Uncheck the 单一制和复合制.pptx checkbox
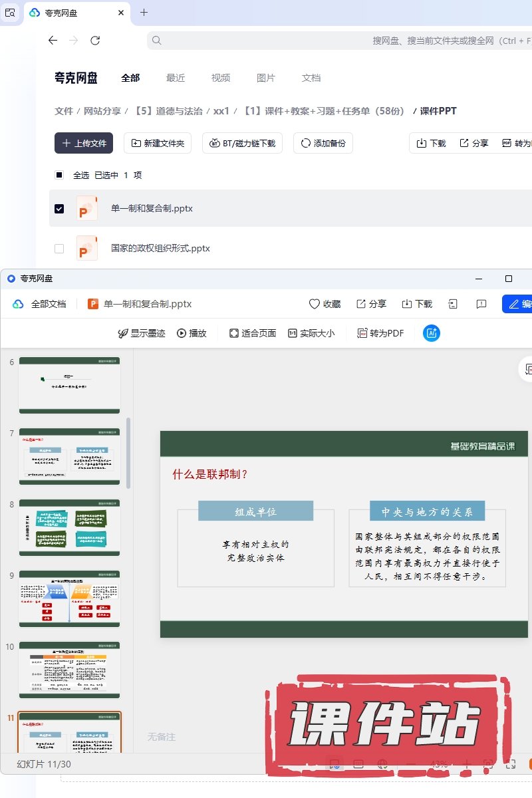The width and height of the screenshot is (532, 798). [x=59, y=209]
